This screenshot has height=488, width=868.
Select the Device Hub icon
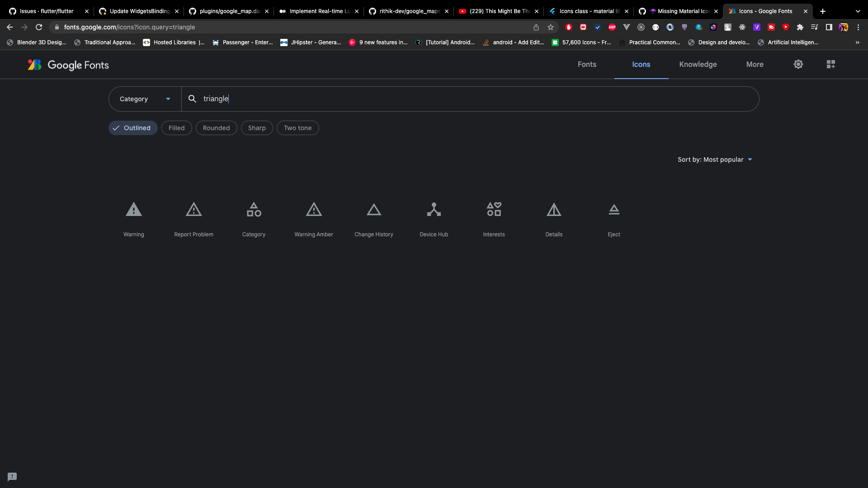434,210
